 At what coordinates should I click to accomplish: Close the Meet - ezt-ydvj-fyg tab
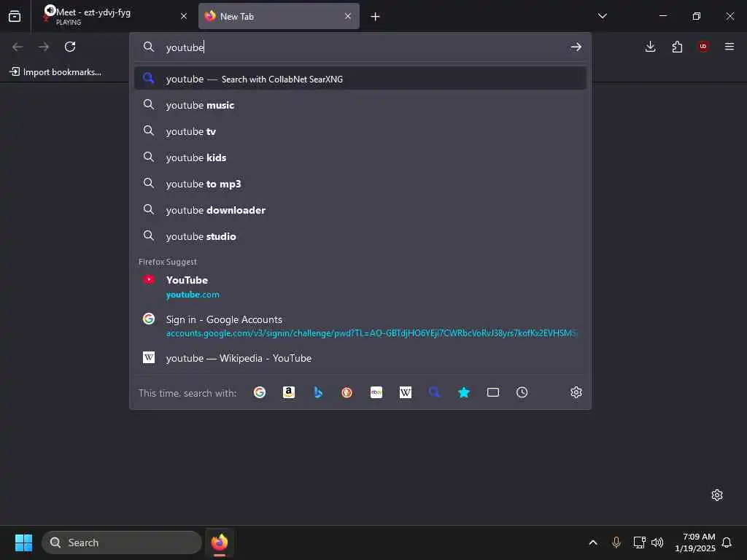183,16
